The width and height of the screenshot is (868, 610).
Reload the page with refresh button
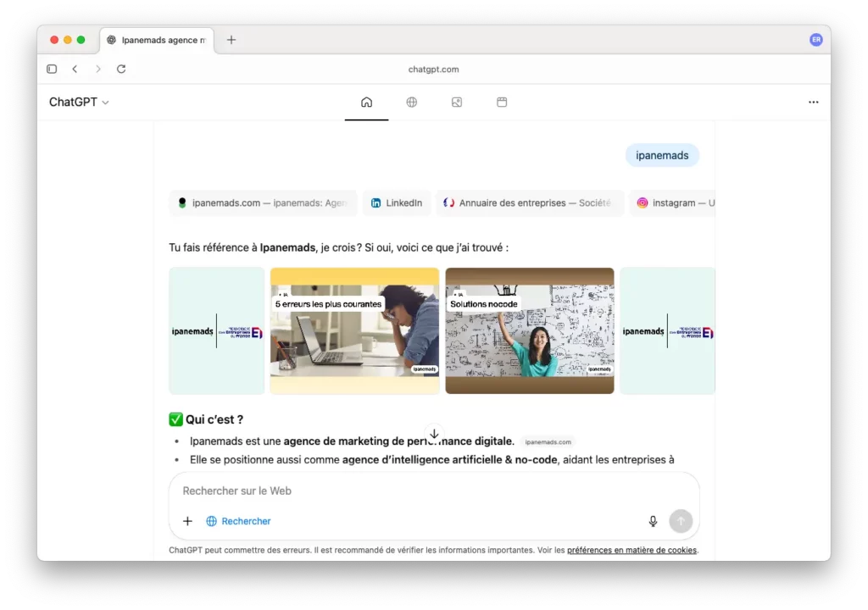[121, 69]
